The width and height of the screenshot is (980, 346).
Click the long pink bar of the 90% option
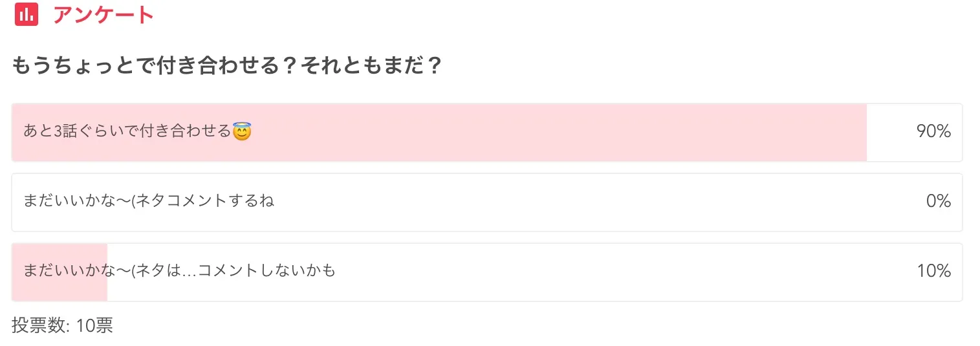click(x=550, y=133)
